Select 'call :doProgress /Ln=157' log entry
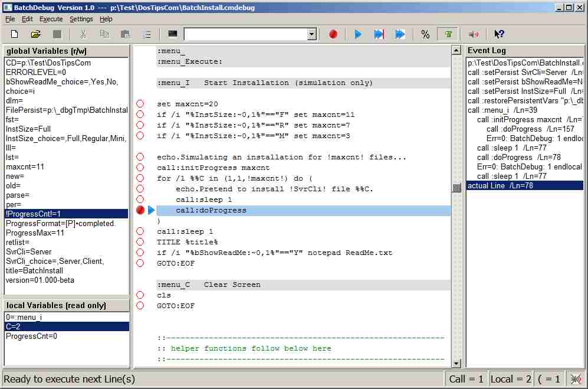This screenshot has width=588, height=389. [x=525, y=129]
